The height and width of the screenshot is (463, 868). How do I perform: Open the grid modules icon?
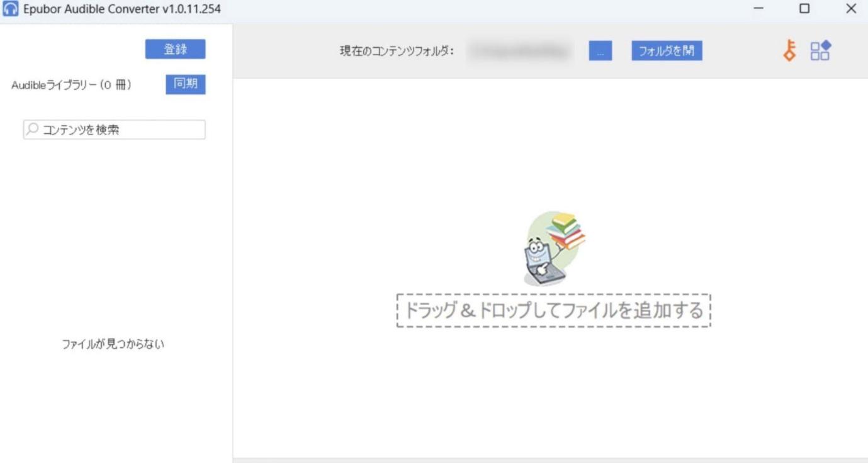coord(821,51)
